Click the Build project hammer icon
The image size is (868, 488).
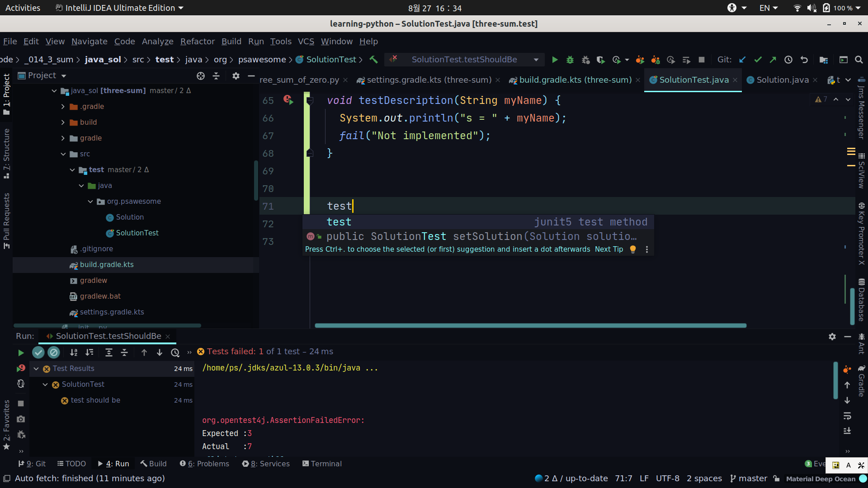coord(373,60)
